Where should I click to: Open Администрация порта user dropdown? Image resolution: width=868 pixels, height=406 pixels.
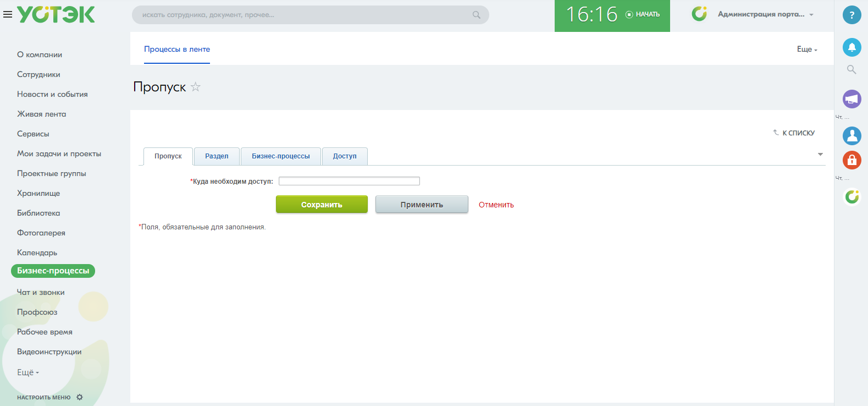(x=766, y=14)
